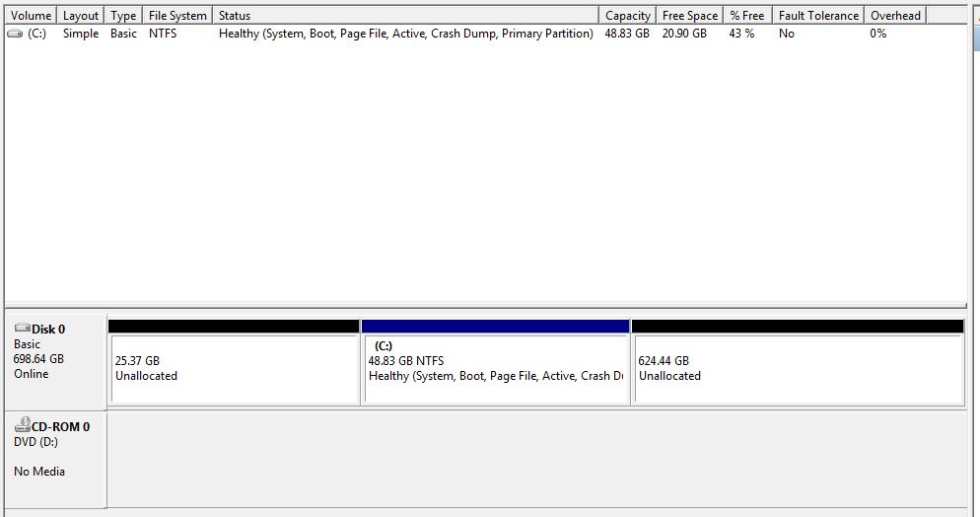Screen dimensions: 980x517
Task: Click the Type column header
Action: click(123, 16)
